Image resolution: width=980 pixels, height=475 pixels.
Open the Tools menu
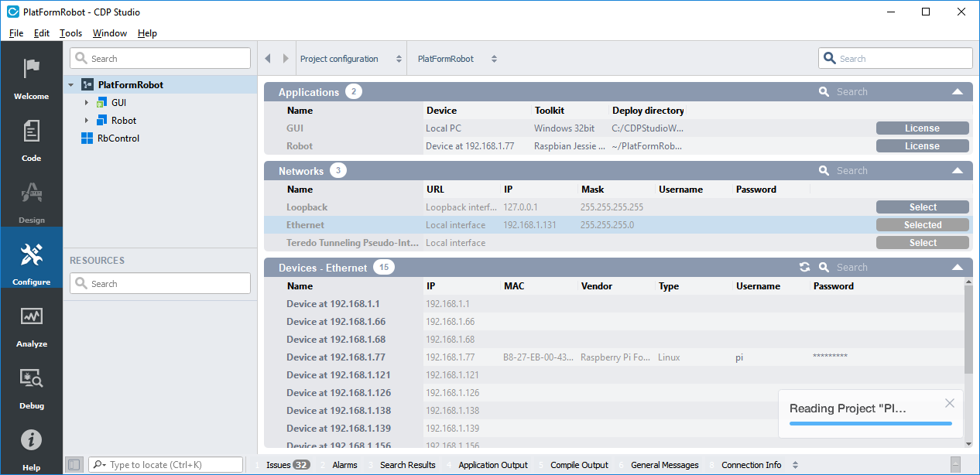tap(70, 33)
